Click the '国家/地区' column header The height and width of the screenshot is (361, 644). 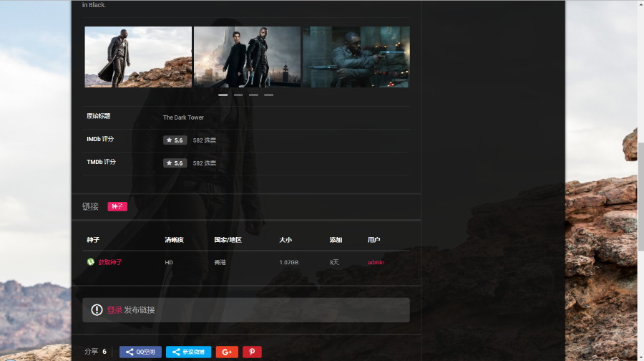click(x=228, y=240)
